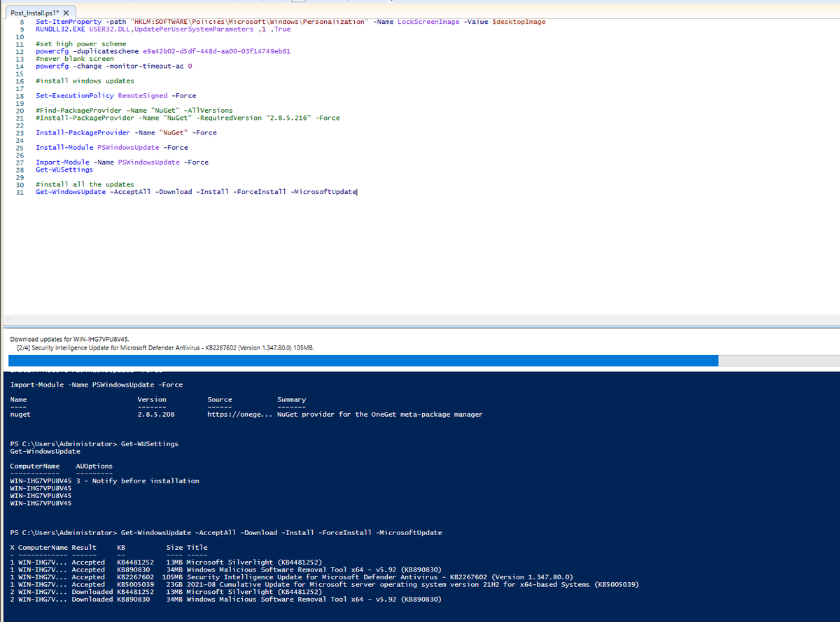Click the '#never blank screen' comment
The image size is (840, 622).
point(74,59)
